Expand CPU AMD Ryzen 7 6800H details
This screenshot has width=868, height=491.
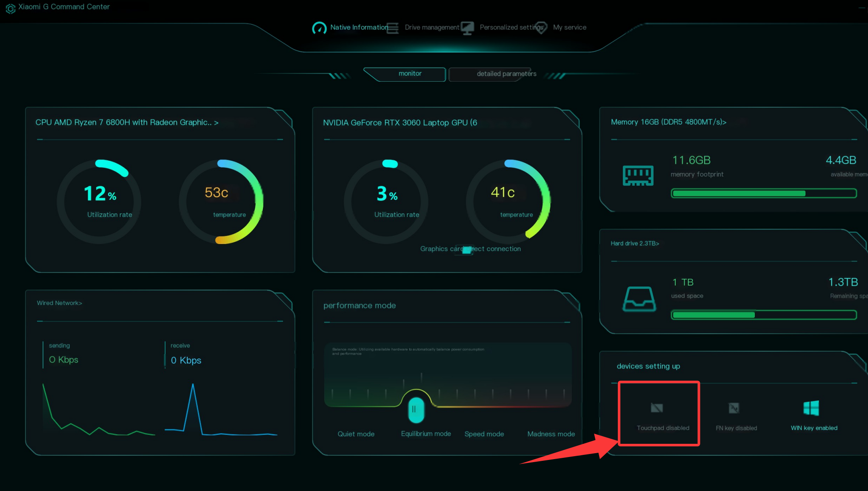pos(127,122)
